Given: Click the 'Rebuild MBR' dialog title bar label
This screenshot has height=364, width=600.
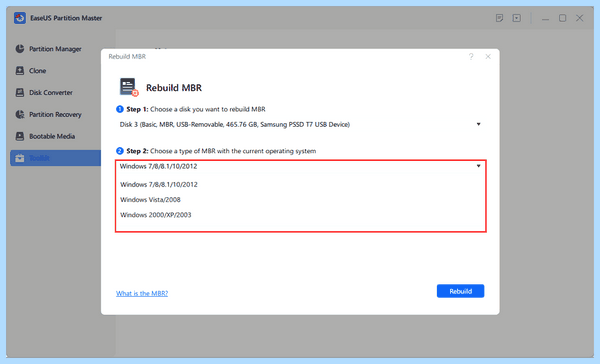Looking at the screenshot, I should tap(127, 57).
